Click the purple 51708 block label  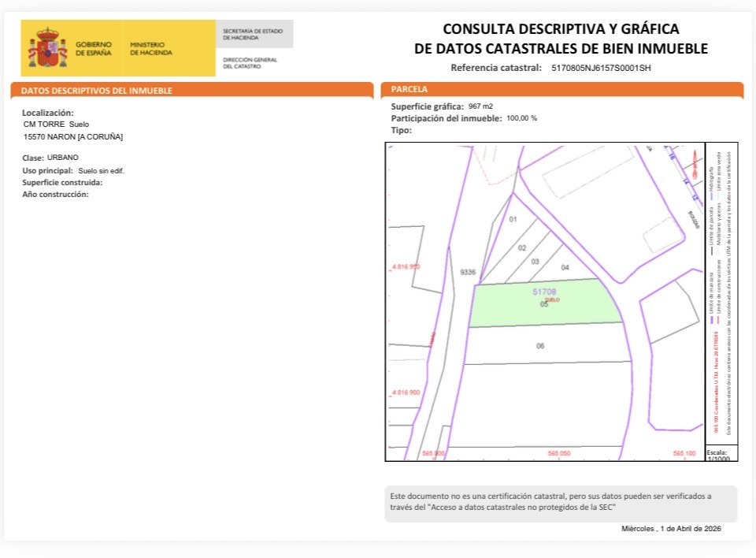544,292
